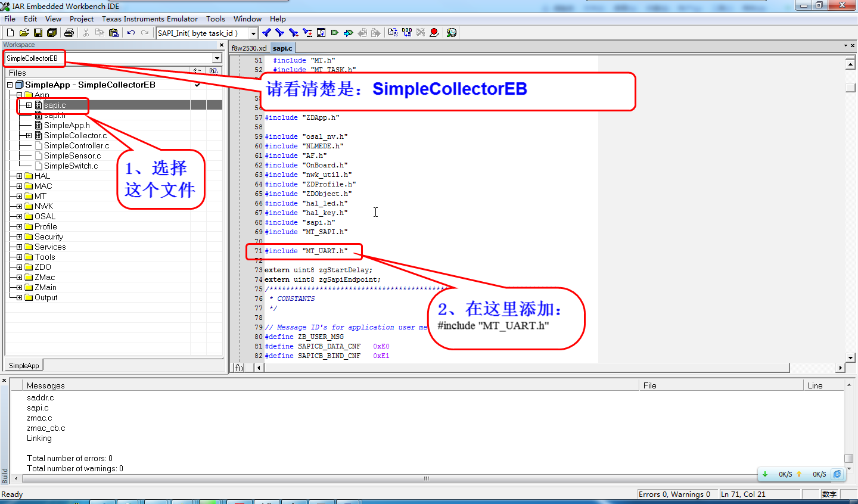Open the Project menu
Image resolution: width=858 pixels, height=504 pixels.
pyautogui.click(x=82, y=19)
